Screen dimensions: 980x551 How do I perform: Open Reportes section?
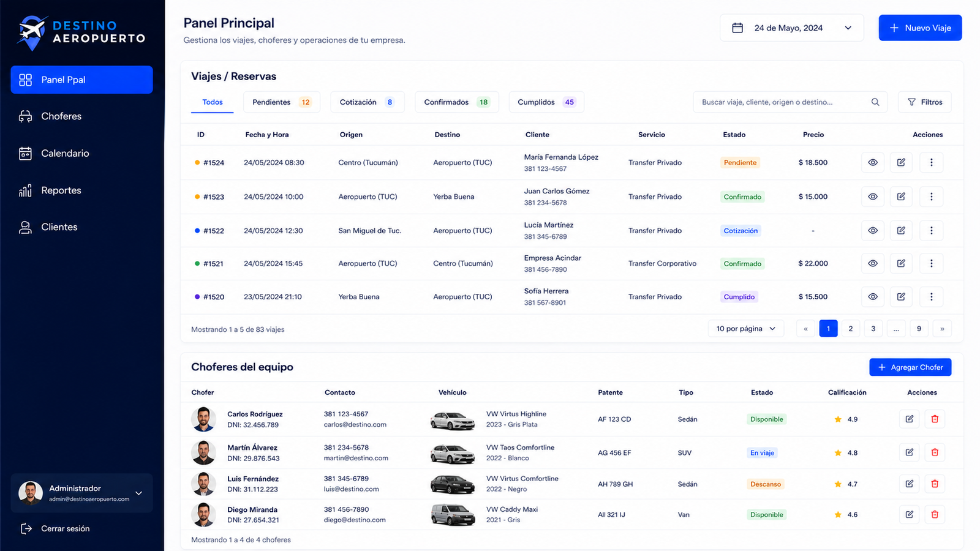click(x=81, y=190)
